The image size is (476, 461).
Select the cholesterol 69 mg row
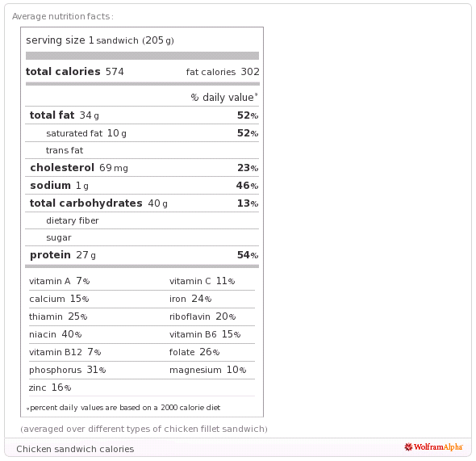point(142,168)
